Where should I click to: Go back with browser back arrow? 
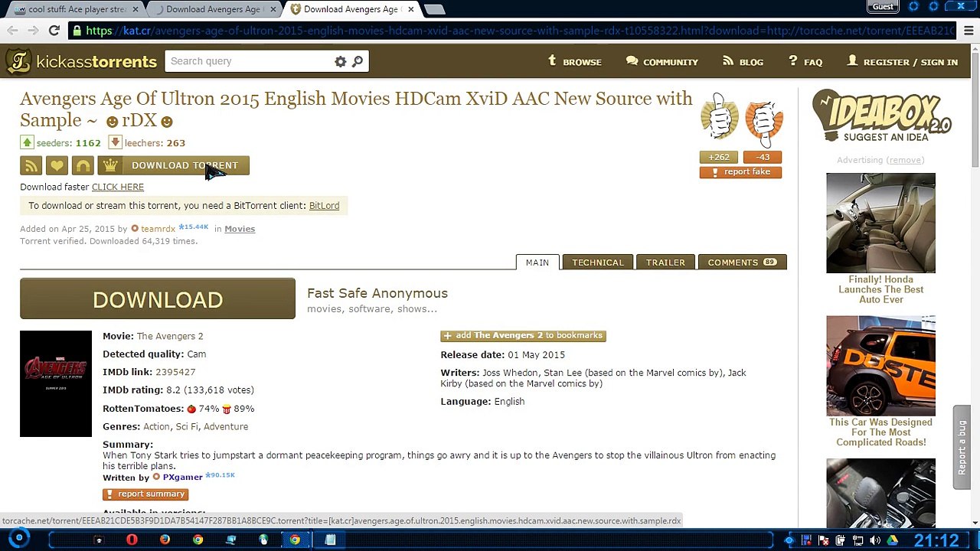coord(13,31)
